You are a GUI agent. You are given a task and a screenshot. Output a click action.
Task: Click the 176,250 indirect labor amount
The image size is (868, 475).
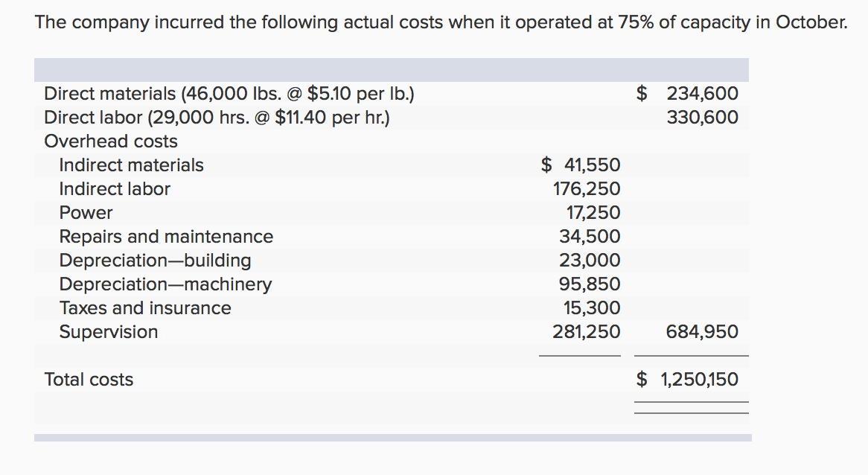pyautogui.click(x=587, y=189)
